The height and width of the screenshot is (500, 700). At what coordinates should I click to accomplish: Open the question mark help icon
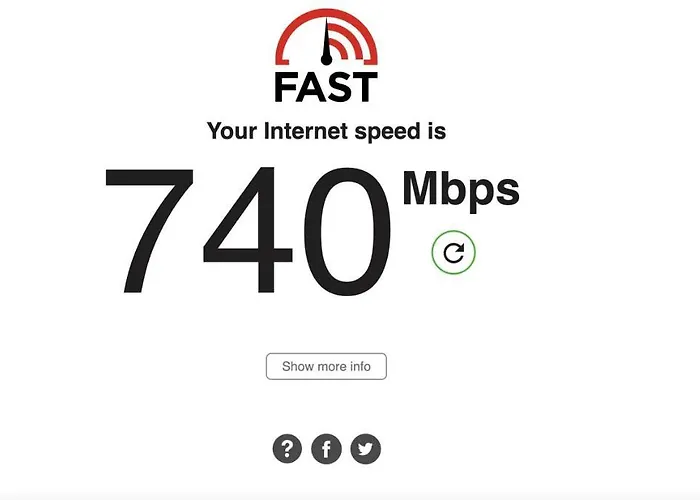click(287, 449)
